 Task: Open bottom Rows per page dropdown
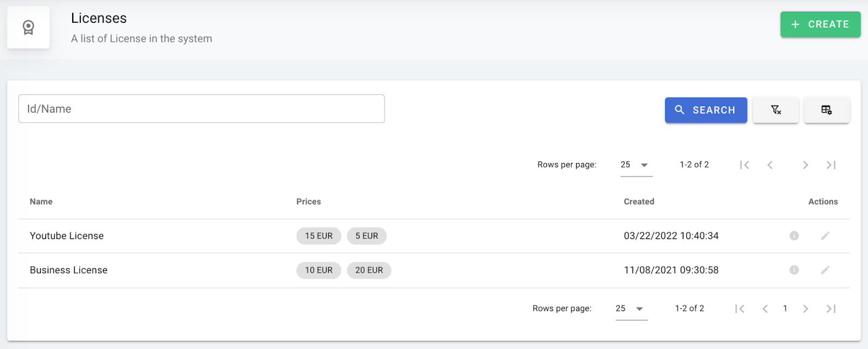631,309
